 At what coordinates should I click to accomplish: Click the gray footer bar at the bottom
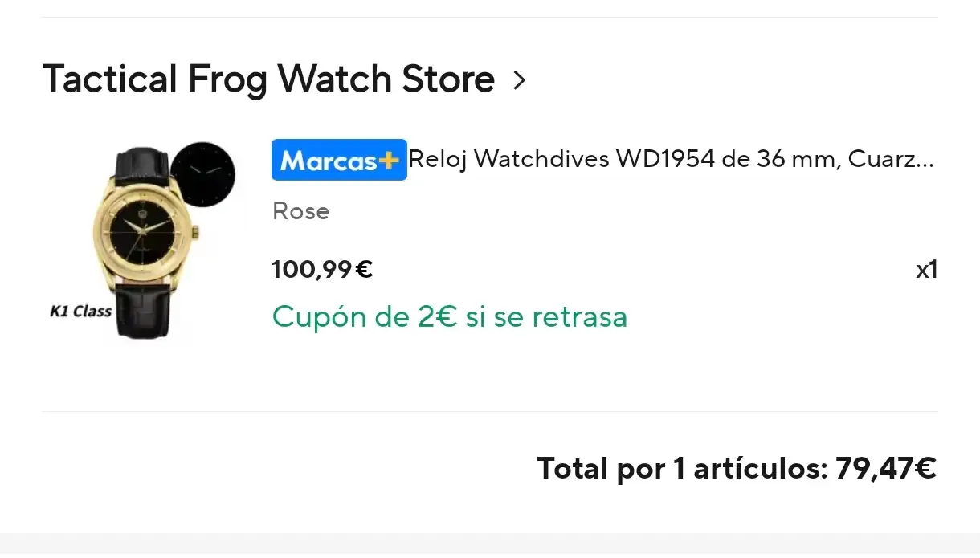(x=490, y=545)
